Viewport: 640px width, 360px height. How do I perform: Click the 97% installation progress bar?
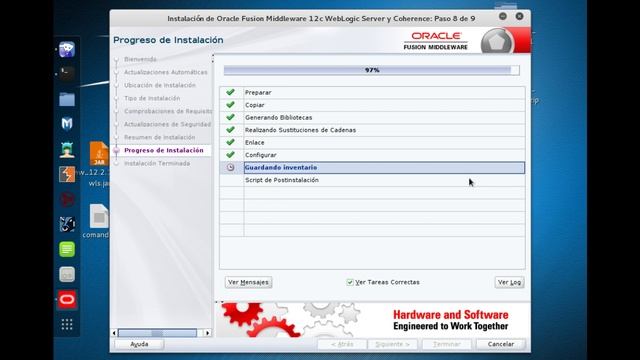coord(371,70)
